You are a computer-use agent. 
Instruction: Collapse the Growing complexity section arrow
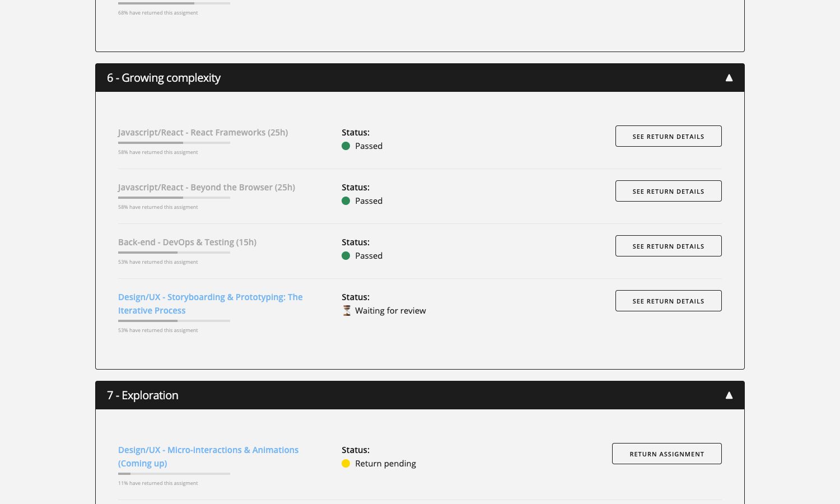[729, 78]
